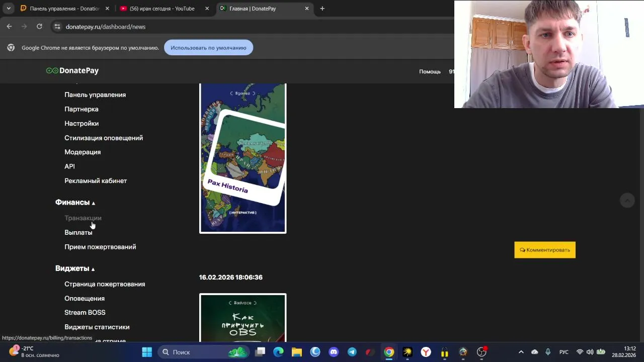Open Yandex Browser from the taskbar
The height and width of the screenshot is (362, 644).
click(x=426, y=352)
